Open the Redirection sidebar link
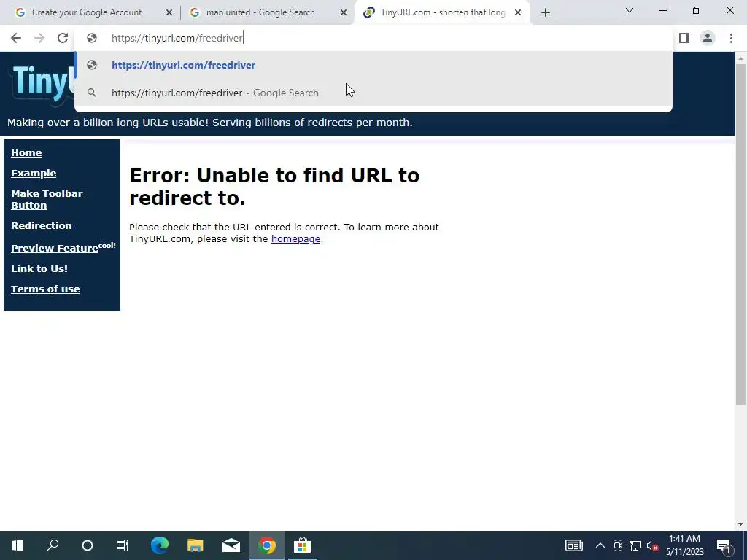 [42, 226]
